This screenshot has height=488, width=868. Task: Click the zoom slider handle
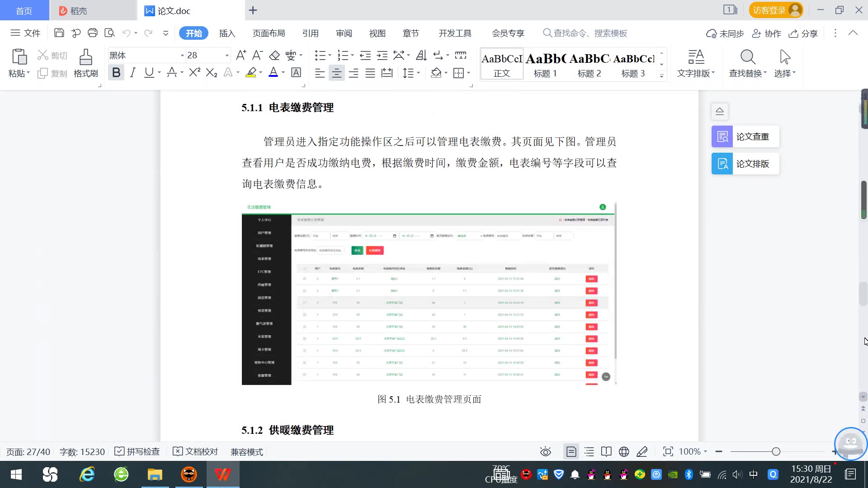[x=776, y=451]
